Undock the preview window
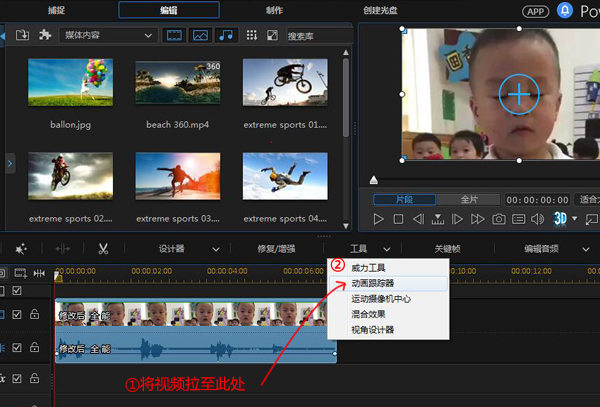600x407 pixels. pos(591,219)
